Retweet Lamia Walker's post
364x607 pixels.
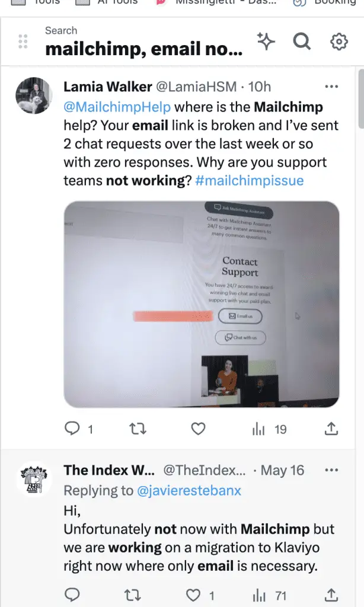138,429
